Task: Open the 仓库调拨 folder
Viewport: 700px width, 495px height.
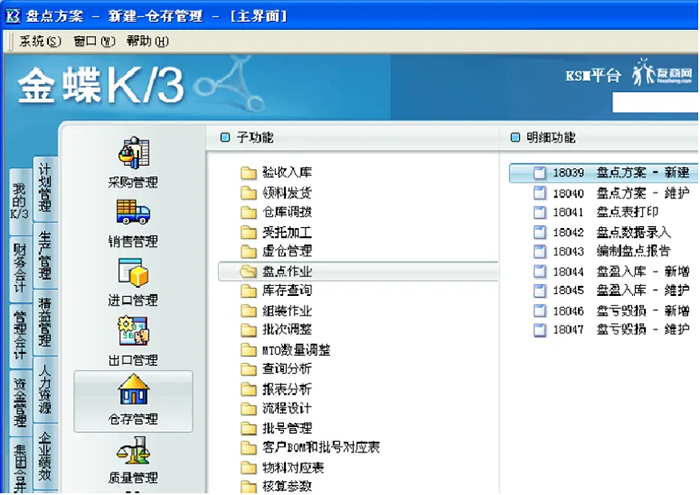Action: pos(276,212)
